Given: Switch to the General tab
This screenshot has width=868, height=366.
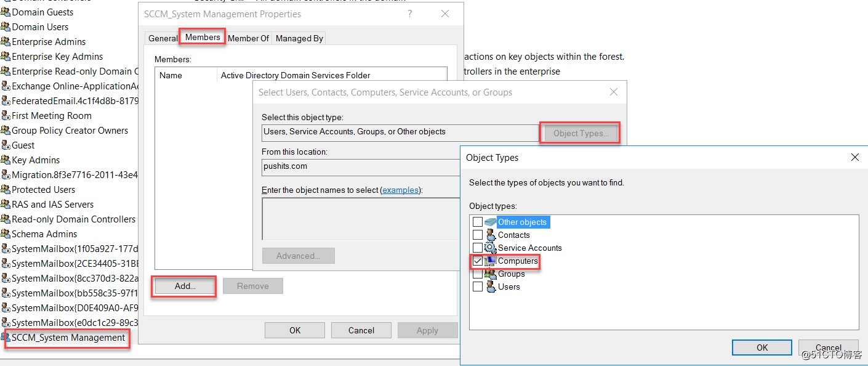Looking at the screenshot, I should tap(163, 38).
